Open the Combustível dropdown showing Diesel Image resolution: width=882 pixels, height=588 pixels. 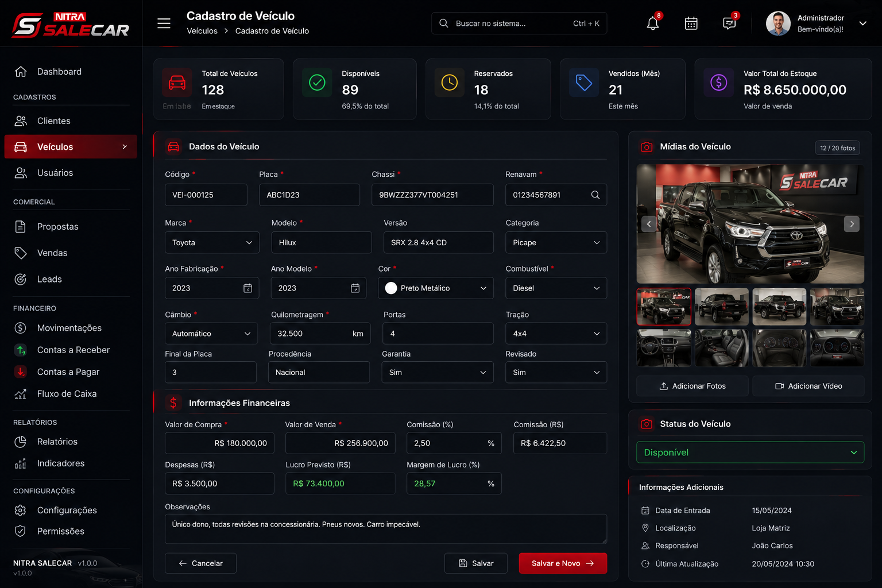[x=556, y=288]
